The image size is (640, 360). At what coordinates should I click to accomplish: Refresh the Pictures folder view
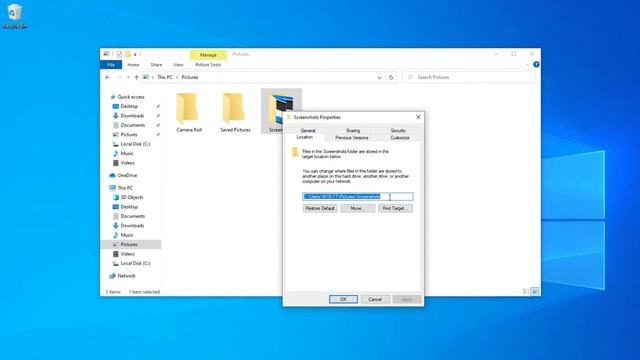pos(391,77)
